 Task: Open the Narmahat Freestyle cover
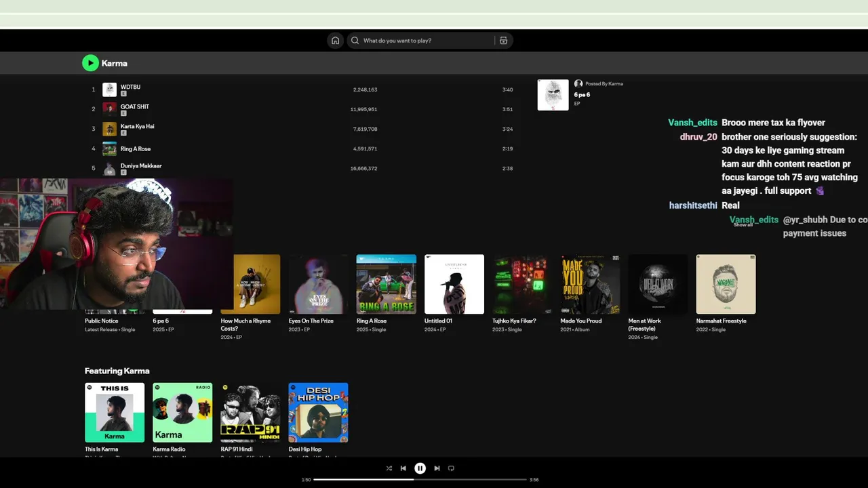726,284
